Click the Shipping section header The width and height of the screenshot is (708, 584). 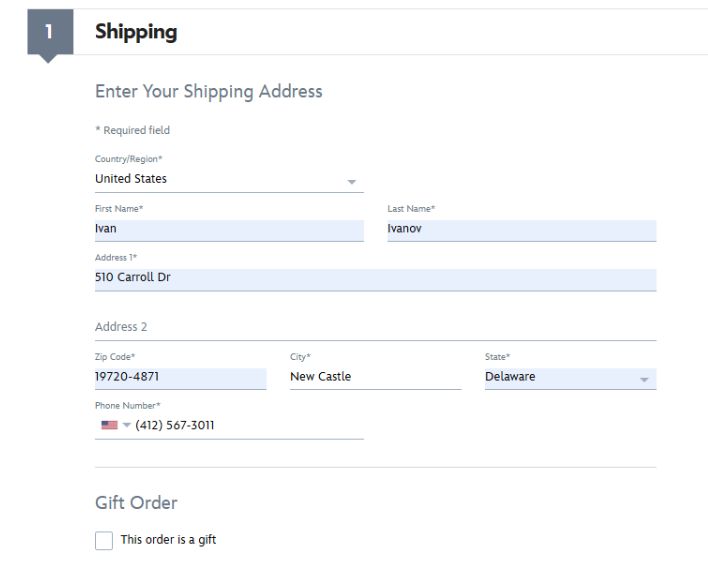coord(136,32)
